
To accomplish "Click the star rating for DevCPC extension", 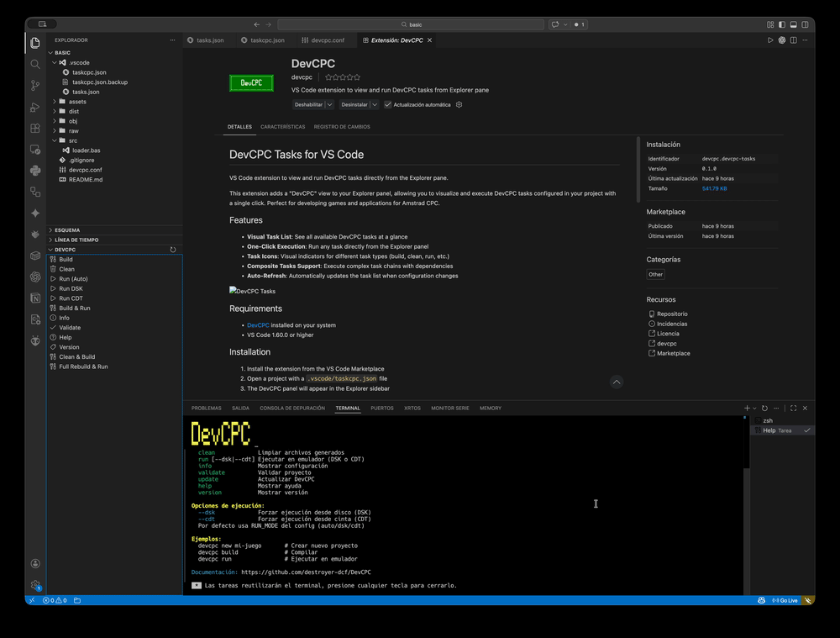I will click(343, 77).
